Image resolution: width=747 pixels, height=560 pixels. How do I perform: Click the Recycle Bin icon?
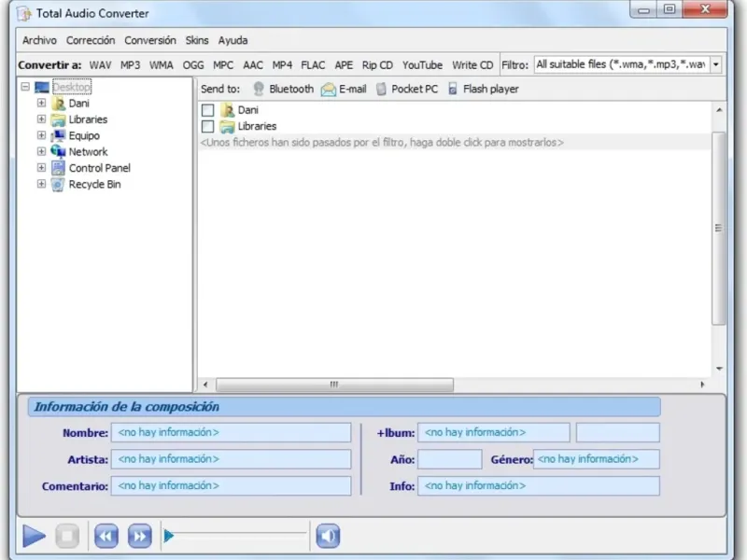(58, 184)
